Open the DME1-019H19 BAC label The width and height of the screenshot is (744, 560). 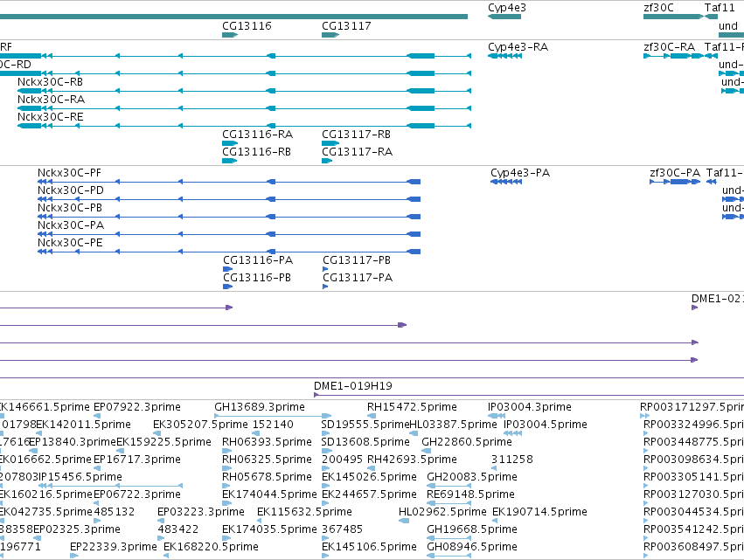tap(353, 386)
